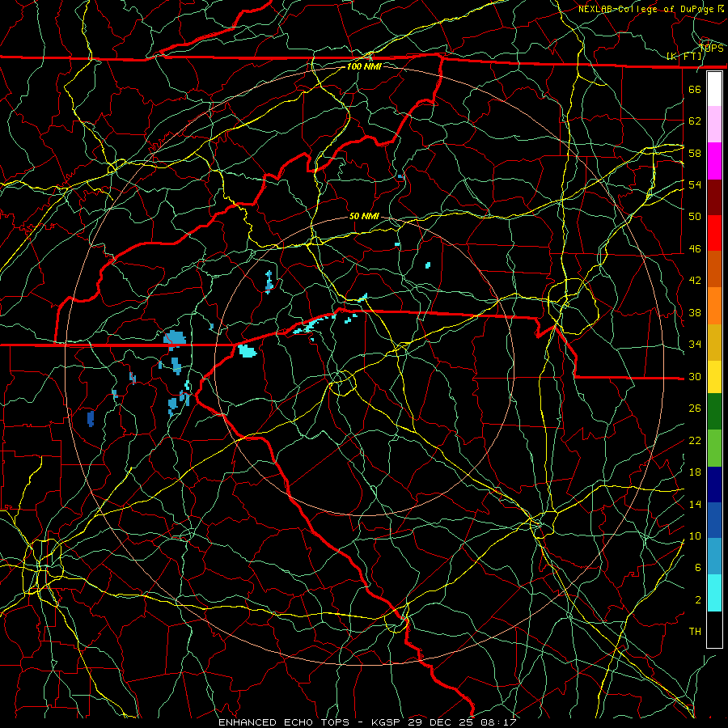728x728 pixels.
Task: Click the legend value "10"
Action: click(695, 535)
